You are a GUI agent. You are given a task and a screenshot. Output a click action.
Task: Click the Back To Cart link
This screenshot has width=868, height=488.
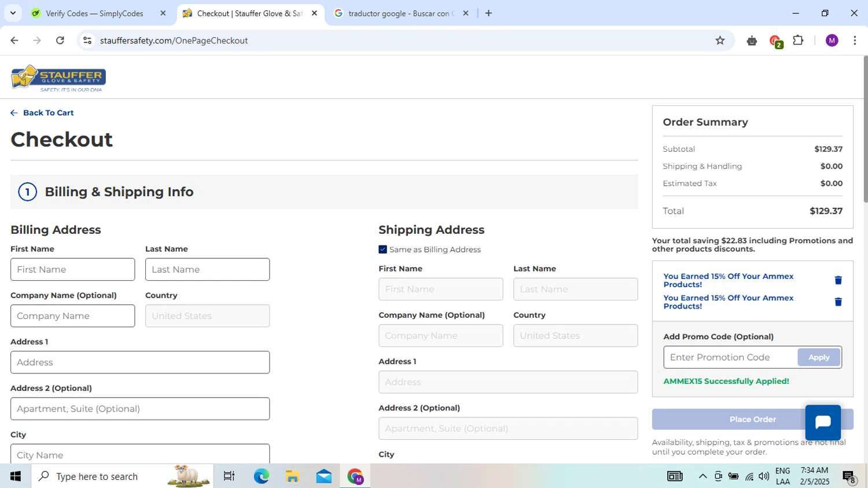coord(42,113)
